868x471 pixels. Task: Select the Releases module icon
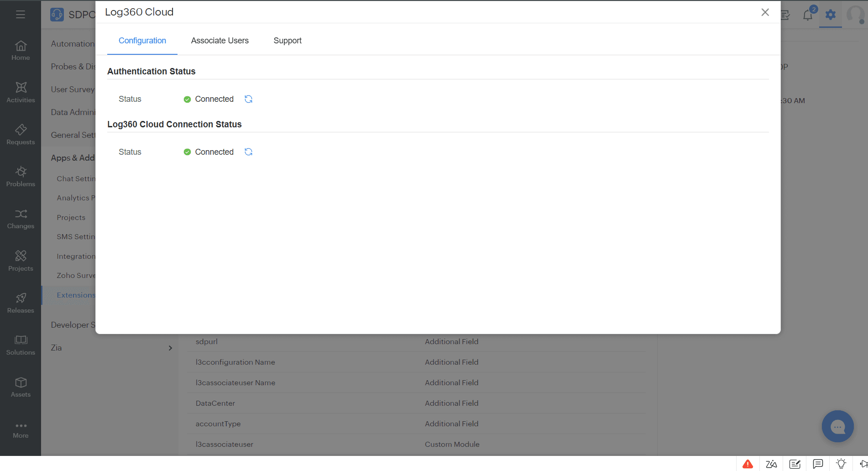(x=21, y=303)
